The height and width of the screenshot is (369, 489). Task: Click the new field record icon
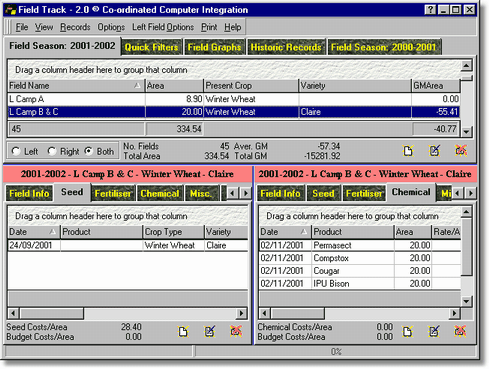(408, 151)
